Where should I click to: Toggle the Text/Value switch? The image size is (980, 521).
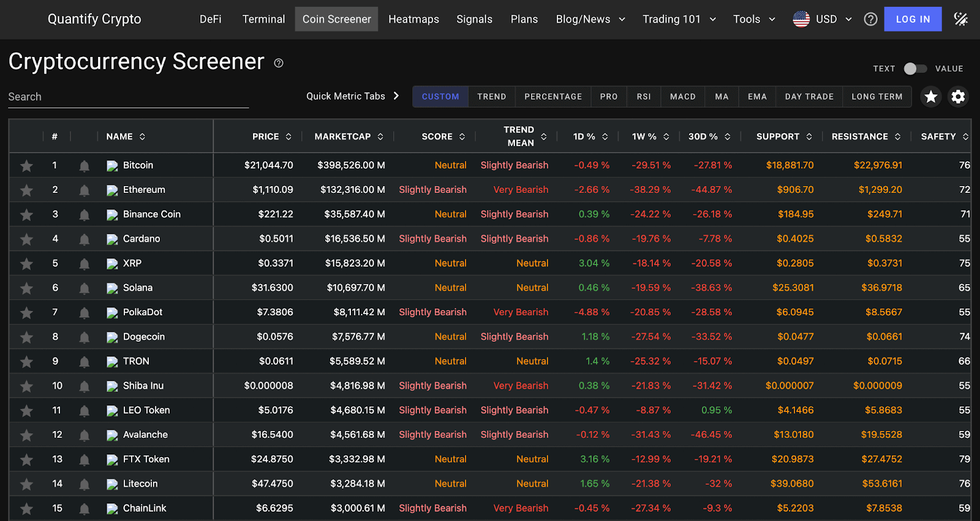pos(915,69)
